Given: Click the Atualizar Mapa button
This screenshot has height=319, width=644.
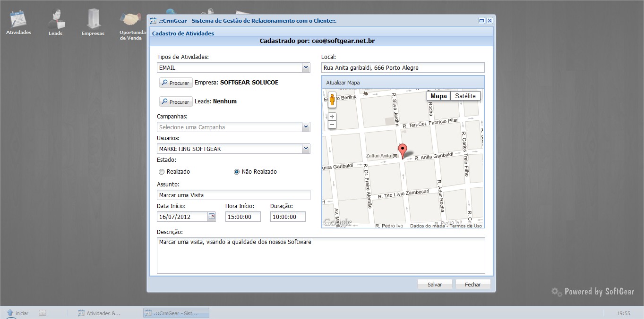Looking at the screenshot, I should coord(343,83).
